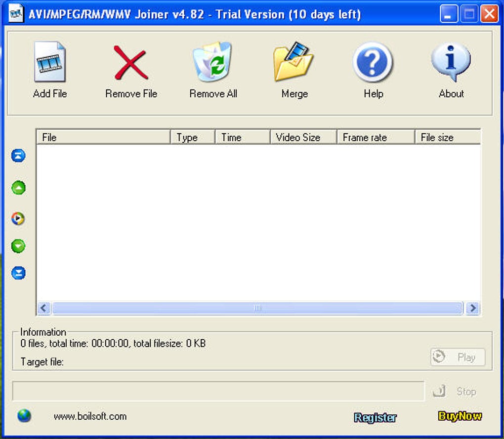This screenshot has height=439, width=504.
Task: Close the Joiner window
Action: 489,14
